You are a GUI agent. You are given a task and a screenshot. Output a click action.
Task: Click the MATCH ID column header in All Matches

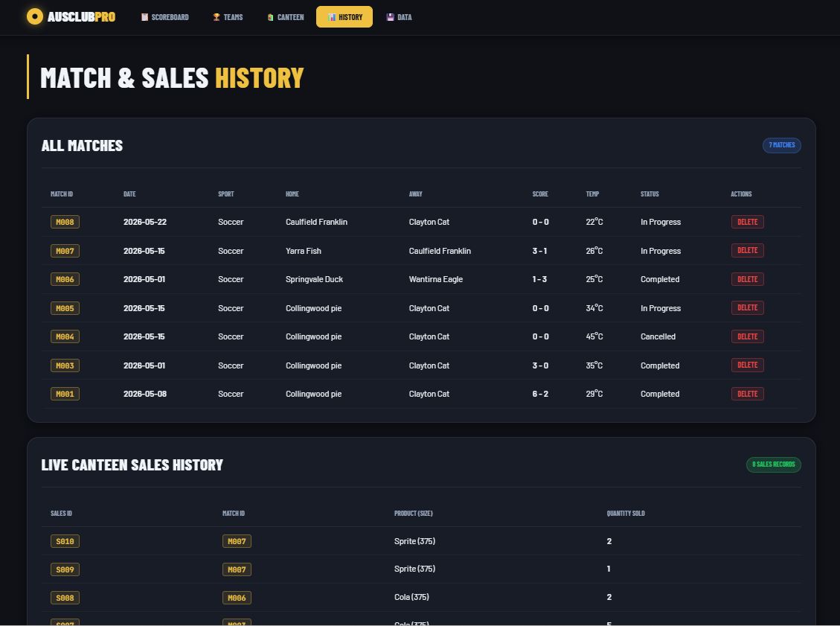pyautogui.click(x=62, y=194)
